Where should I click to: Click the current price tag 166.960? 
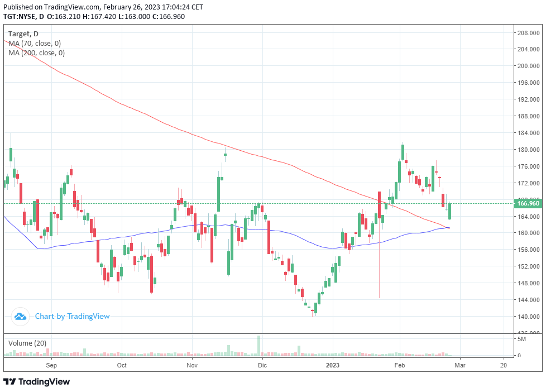click(528, 203)
